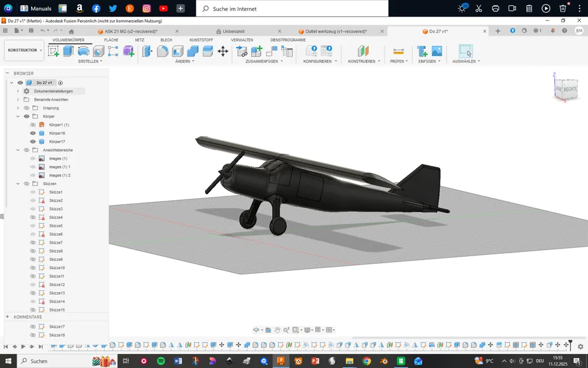This screenshot has height=368, width=588.
Task: Select the Extrude tool
Action: (x=68, y=51)
